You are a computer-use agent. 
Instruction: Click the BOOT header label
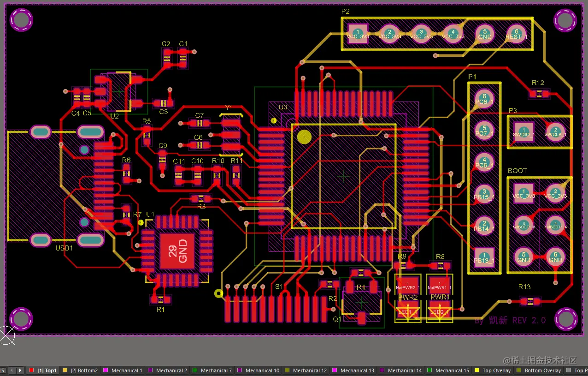(517, 171)
